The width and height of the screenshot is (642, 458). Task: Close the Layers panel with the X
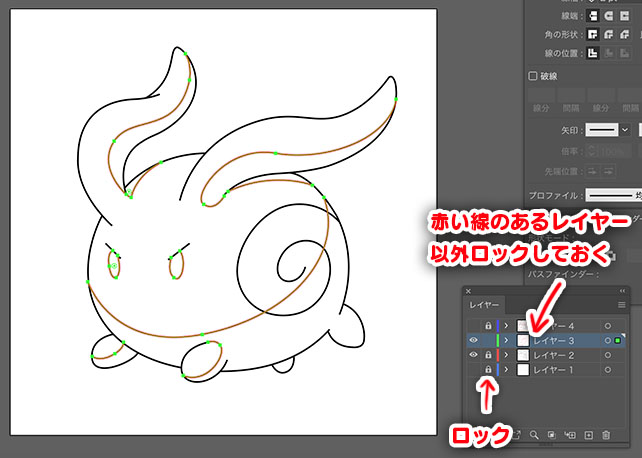468,291
